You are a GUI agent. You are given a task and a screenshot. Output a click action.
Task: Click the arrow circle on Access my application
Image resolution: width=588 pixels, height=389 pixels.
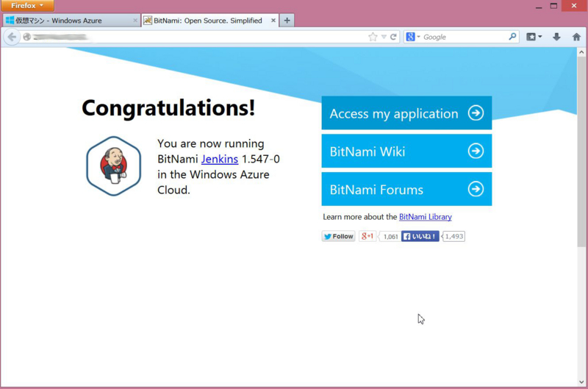[476, 113]
